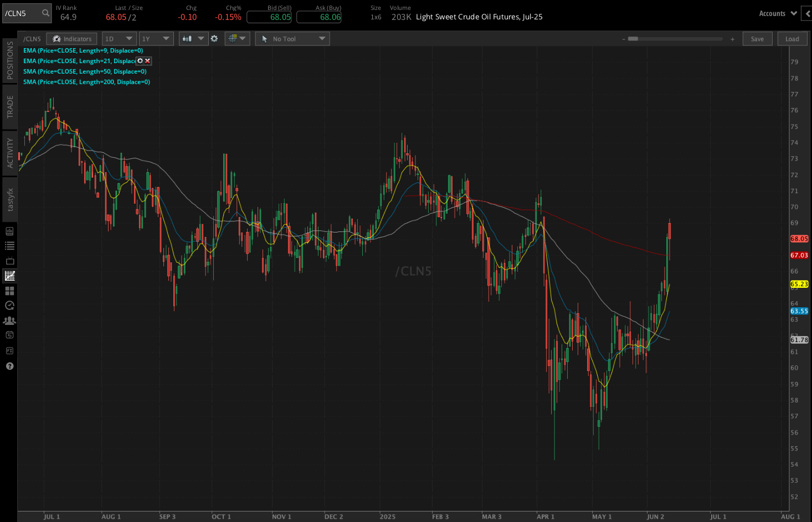Screen dimensions: 812x522
Task: Toggle the SMA Length=200 study
Action: tap(86, 81)
